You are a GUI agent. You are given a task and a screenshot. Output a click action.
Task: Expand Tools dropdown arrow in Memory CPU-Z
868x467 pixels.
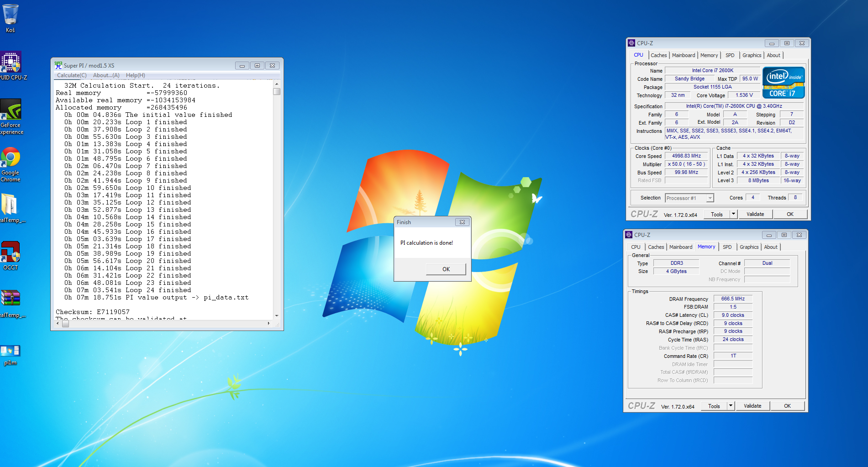(x=731, y=406)
